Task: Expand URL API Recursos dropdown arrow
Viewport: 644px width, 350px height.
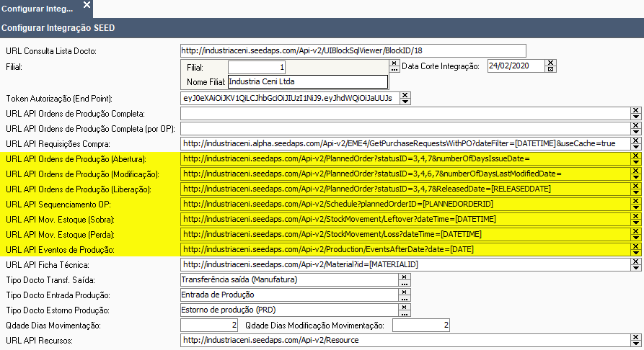Action: pos(636,344)
